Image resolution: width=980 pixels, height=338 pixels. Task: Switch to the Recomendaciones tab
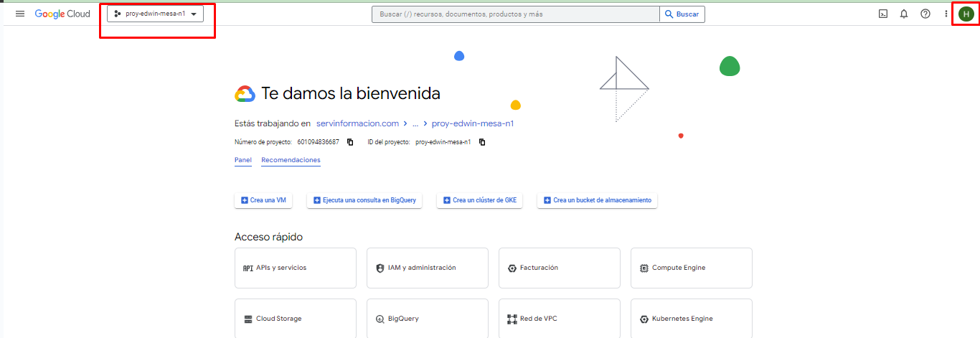point(291,160)
